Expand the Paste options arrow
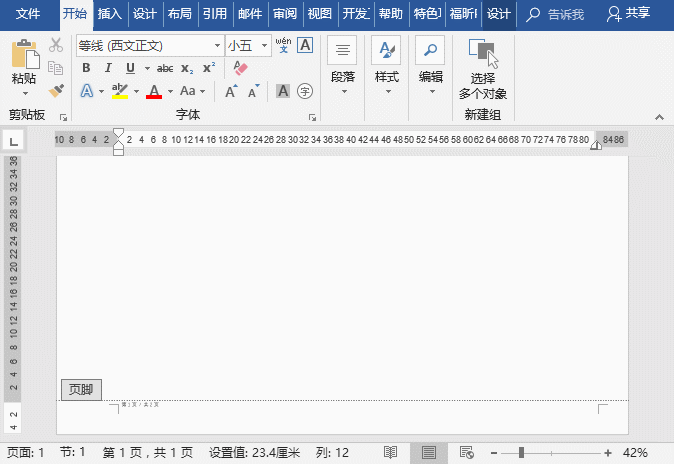Screen dimensions: 674x464 point(25,93)
